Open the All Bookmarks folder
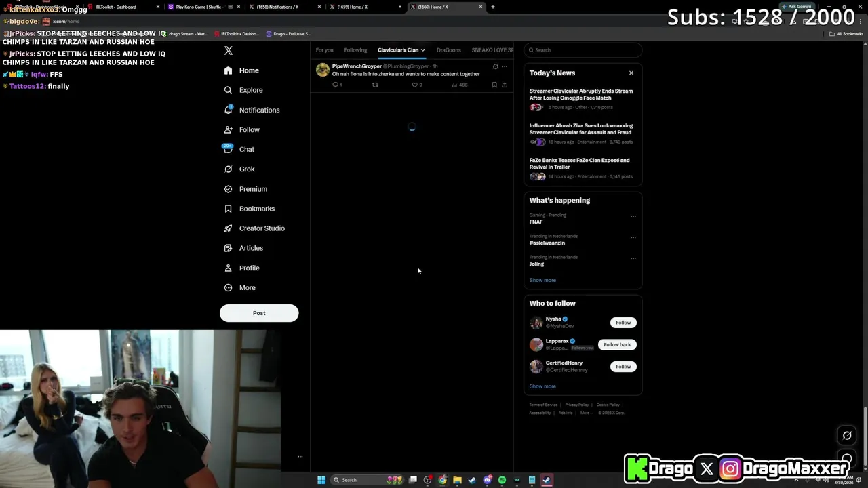 [x=846, y=33]
